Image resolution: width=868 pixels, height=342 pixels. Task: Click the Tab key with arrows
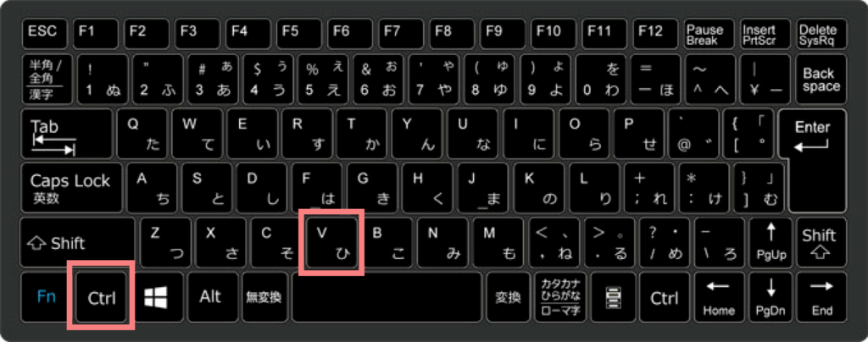point(67,133)
